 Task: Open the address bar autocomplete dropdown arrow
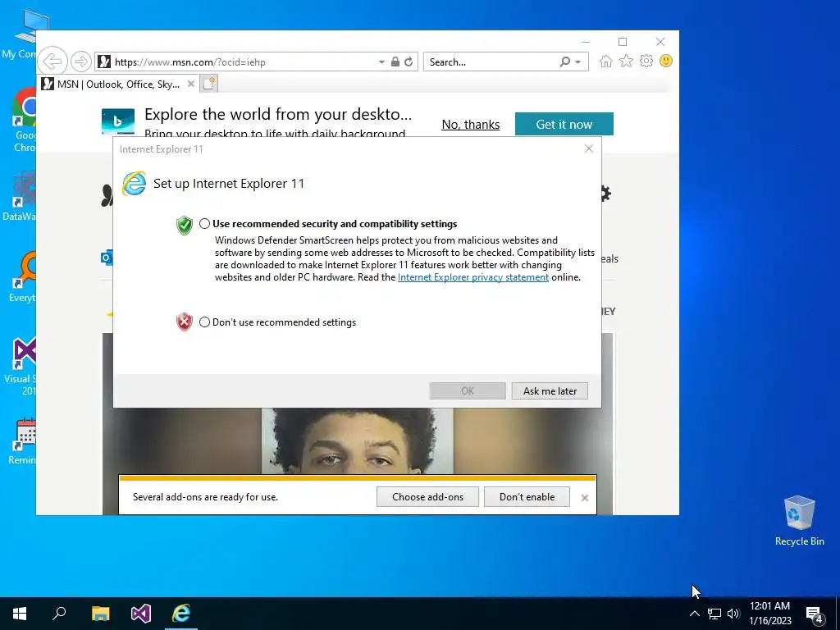click(381, 62)
